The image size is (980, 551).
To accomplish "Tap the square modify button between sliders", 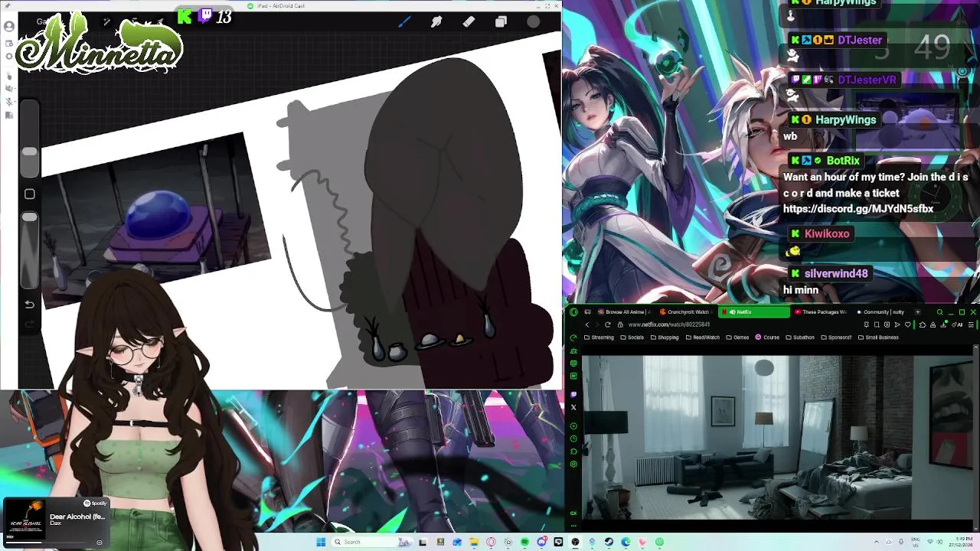I will [x=29, y=194].
